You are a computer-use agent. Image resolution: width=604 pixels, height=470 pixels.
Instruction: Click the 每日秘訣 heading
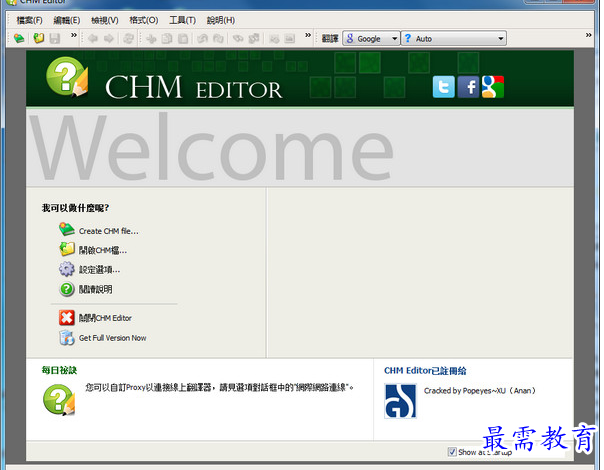(59, 371)
